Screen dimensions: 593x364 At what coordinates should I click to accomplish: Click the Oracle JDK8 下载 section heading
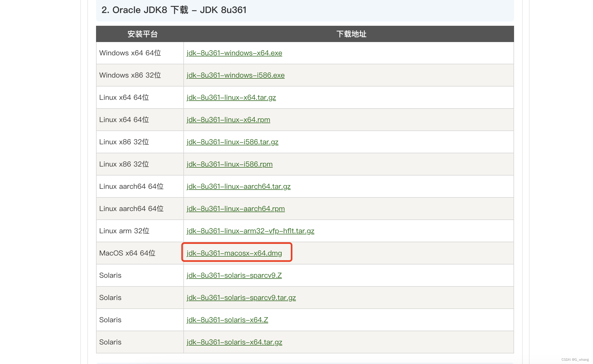[x=174, y=10]
